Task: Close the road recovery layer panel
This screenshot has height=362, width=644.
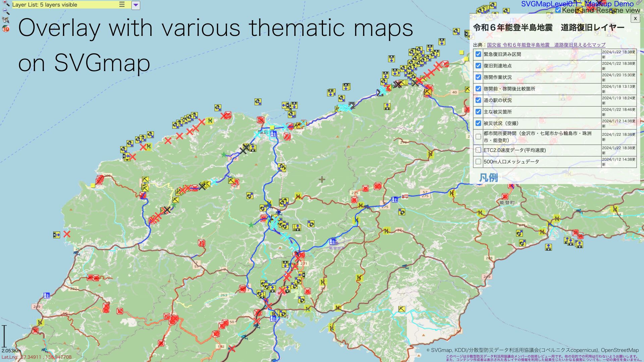Action: coord(635,18)
